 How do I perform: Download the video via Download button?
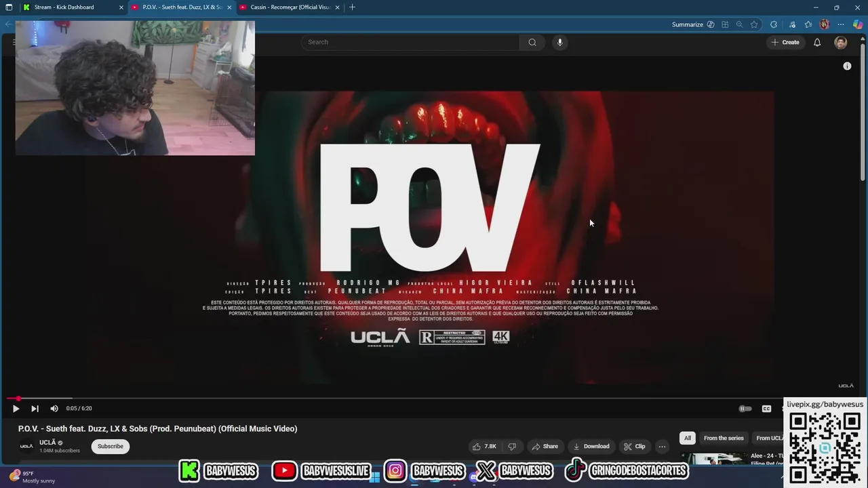[591, 447]
